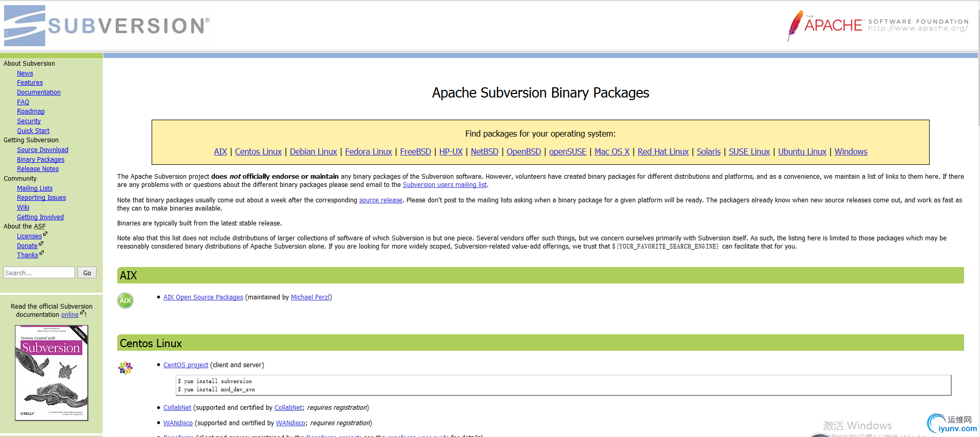This screenshot has height=437, width=980.
Task: Open the source release link
Action: (x=381, y=200)
